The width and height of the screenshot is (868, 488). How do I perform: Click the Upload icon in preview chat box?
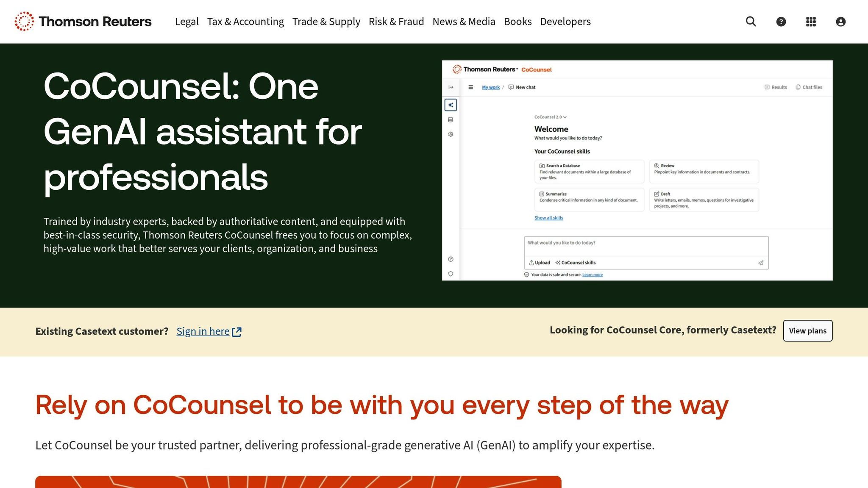coord(531,263)
